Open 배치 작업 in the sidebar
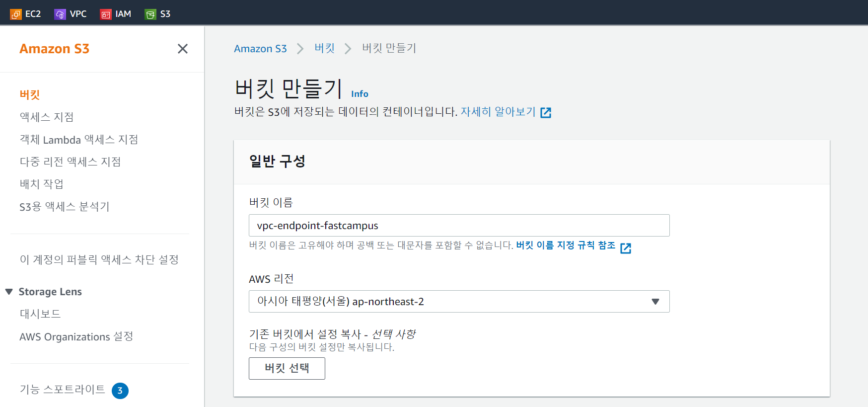This screenshot has width=868, height=407. (42, 184)
